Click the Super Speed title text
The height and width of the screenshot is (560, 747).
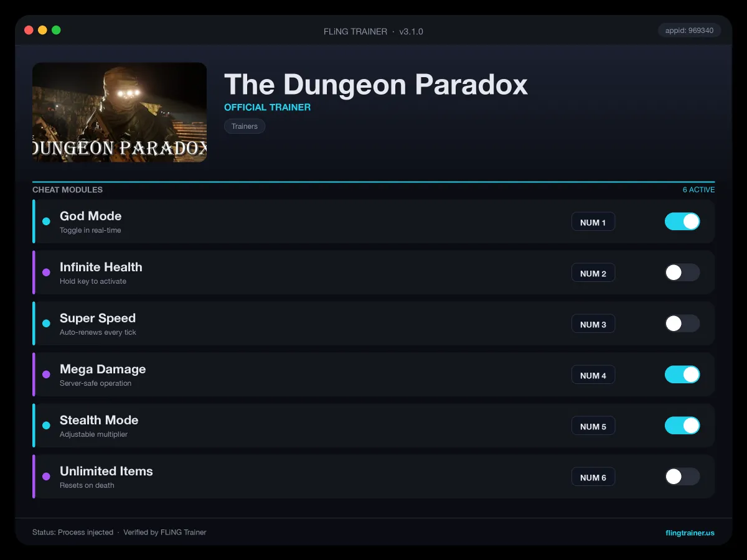click(98, 318)
